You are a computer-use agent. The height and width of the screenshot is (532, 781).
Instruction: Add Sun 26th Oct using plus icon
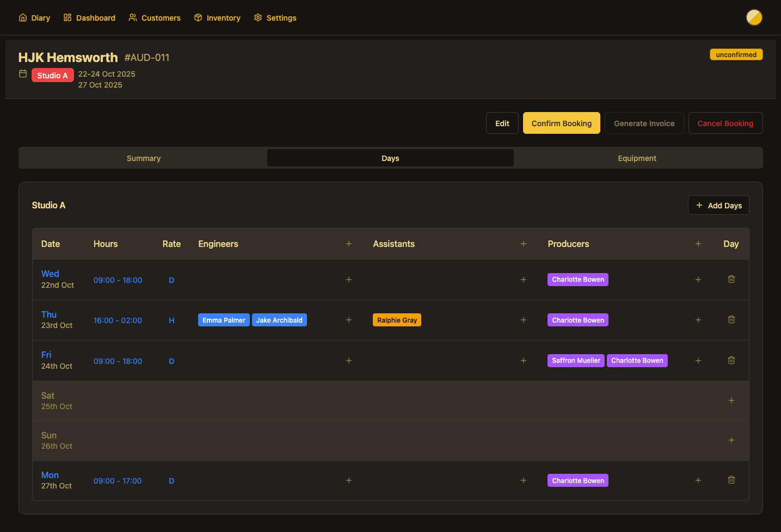pyautogui.click(x=731, y=441)
